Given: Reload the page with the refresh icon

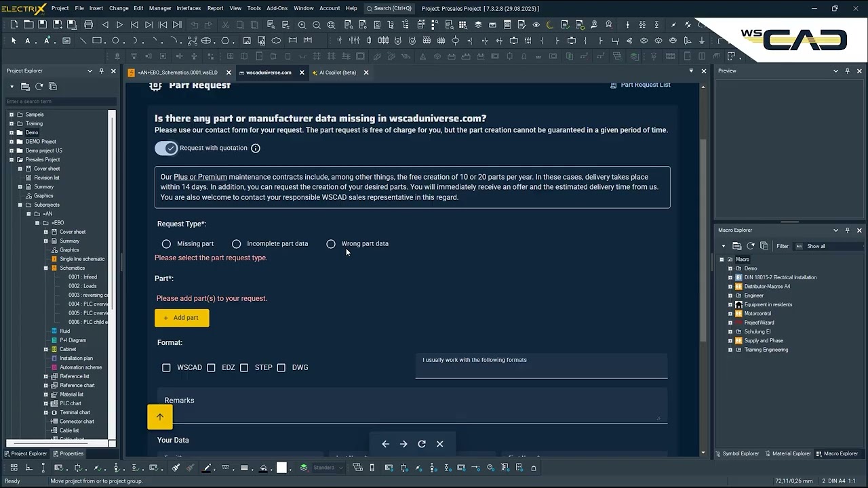Looking at the screenshot, I should pos(422,444).
